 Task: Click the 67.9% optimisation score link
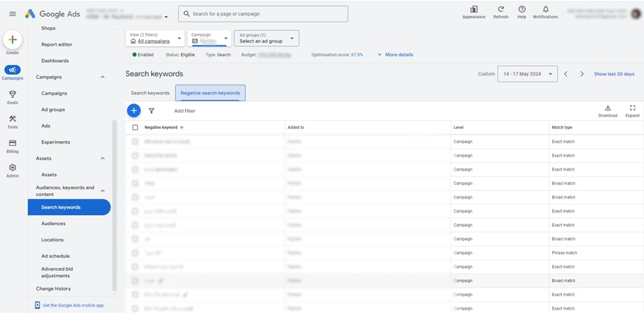(x=357, y=54)
